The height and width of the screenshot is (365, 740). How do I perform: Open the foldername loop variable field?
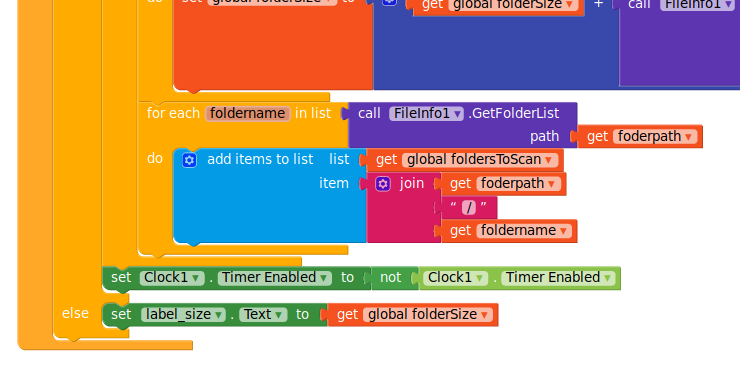tap(247, 113)
